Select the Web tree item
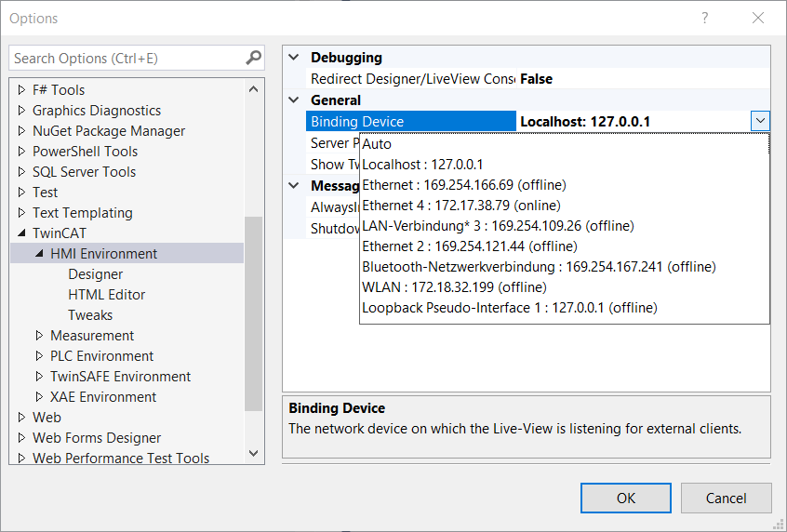This screenshot has height=532, width=787. pos(47,417)
